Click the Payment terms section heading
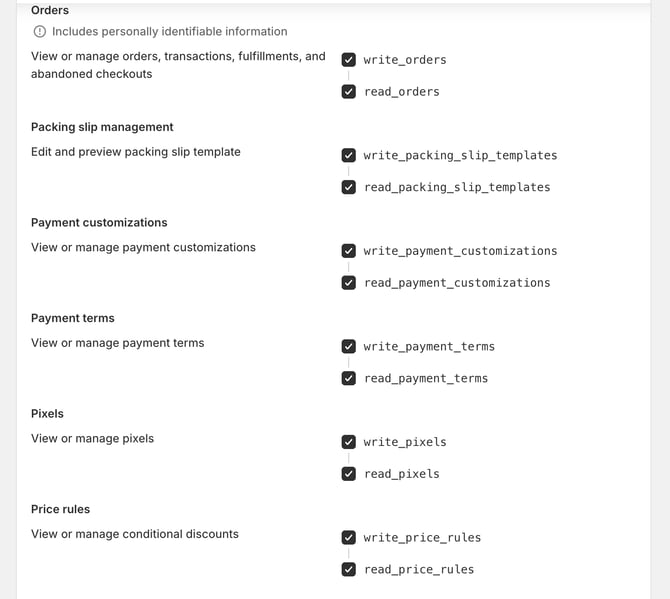This screenshot has height=599, width=670. [x=73, y=318]
